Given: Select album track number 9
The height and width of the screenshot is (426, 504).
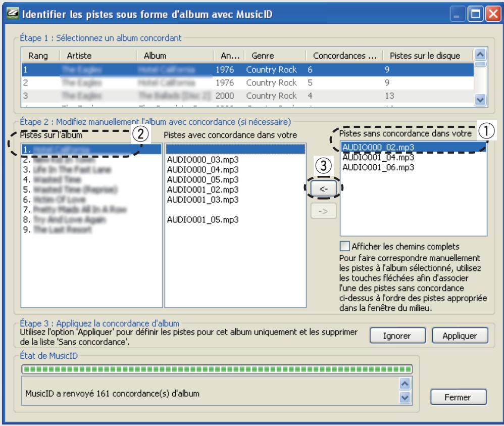Looking at the screenshot, I should coord(91,229).
